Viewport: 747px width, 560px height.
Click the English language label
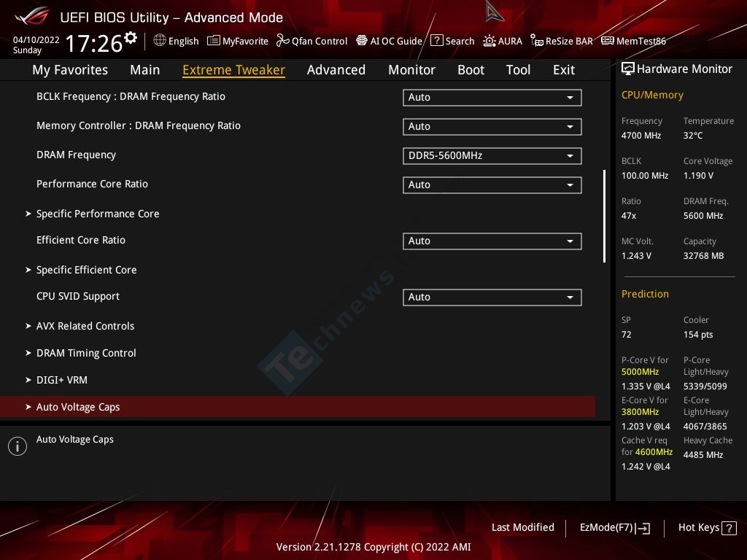click(x=183, y=42)
